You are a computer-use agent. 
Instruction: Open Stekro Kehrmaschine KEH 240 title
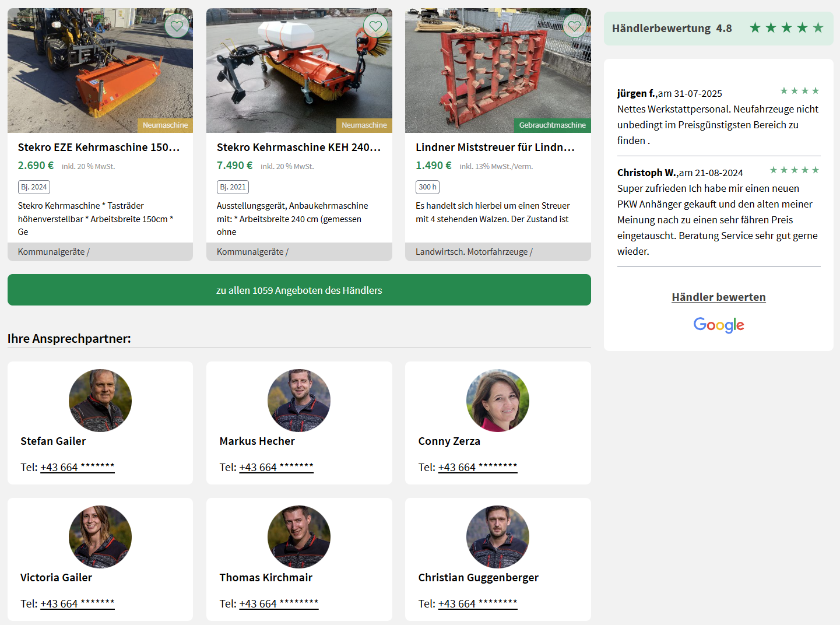298,148
